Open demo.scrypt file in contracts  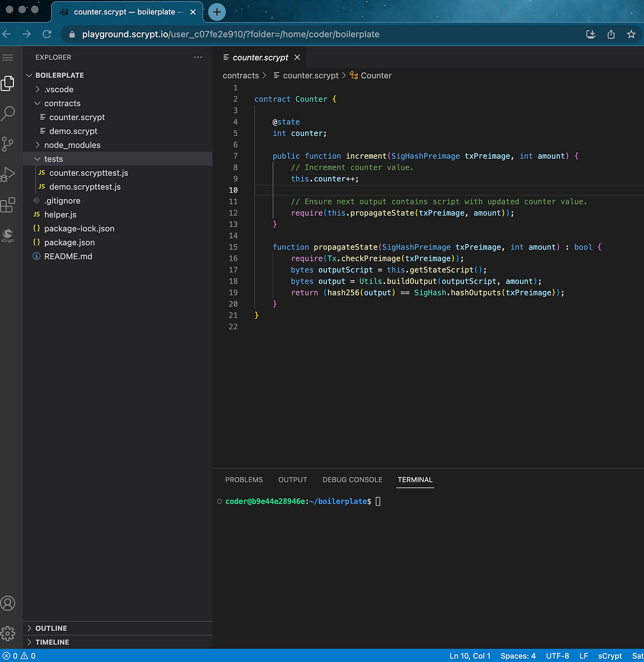coord(73,131)
